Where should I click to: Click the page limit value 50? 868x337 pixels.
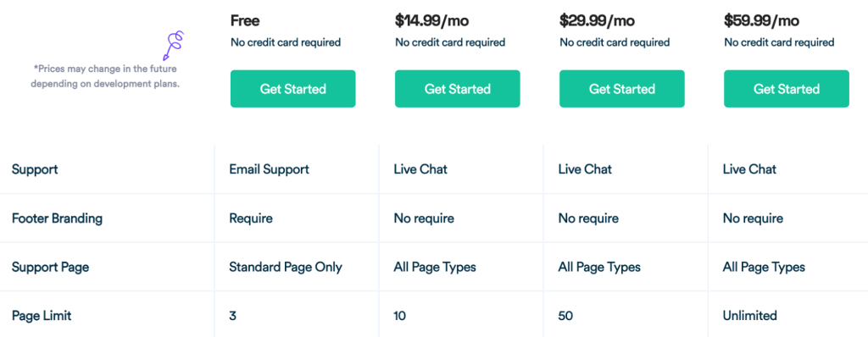coord(565,316)
